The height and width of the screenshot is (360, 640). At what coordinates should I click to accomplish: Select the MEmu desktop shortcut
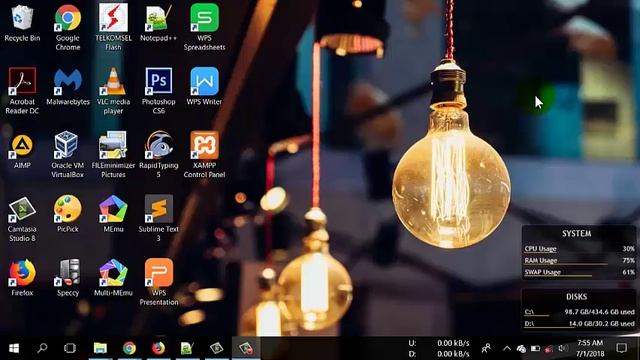(x=113, y=214)
